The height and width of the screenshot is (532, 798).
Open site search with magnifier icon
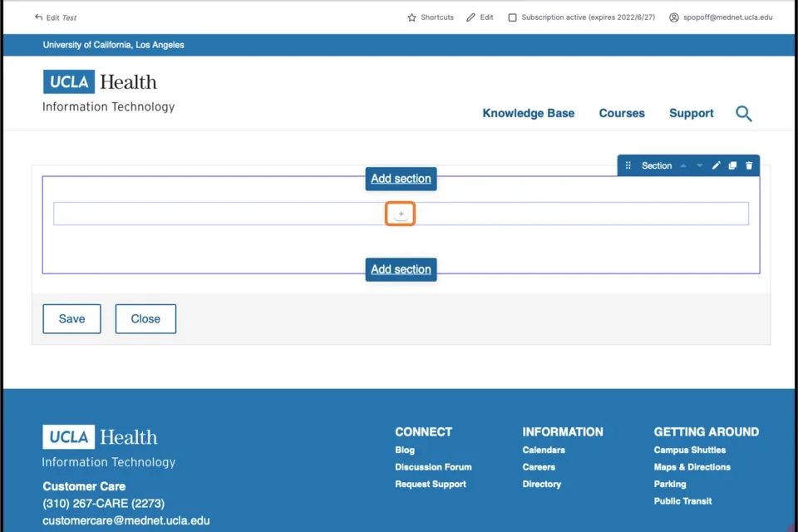pyautogui.click(x=743, y=113)
